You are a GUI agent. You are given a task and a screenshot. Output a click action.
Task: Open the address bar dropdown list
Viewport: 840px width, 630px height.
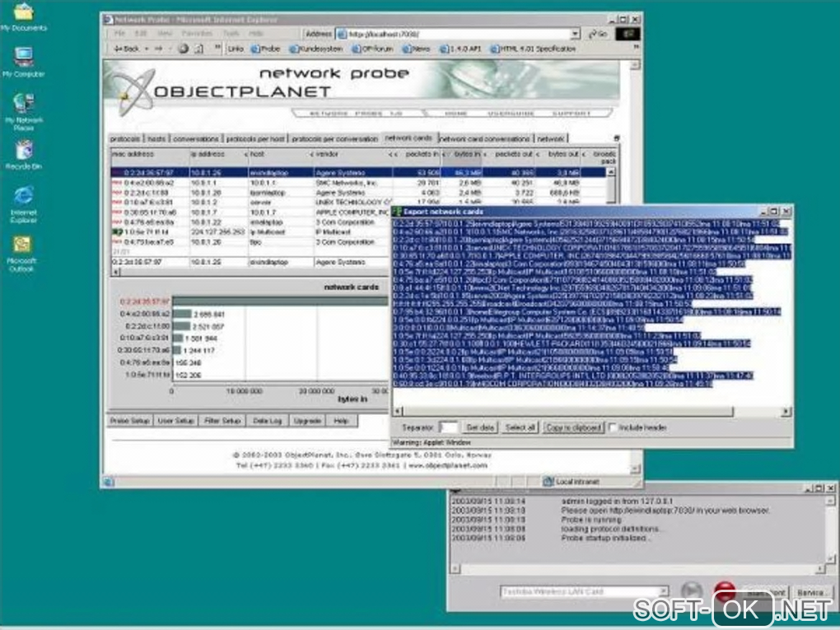click(x=575, y=34)
